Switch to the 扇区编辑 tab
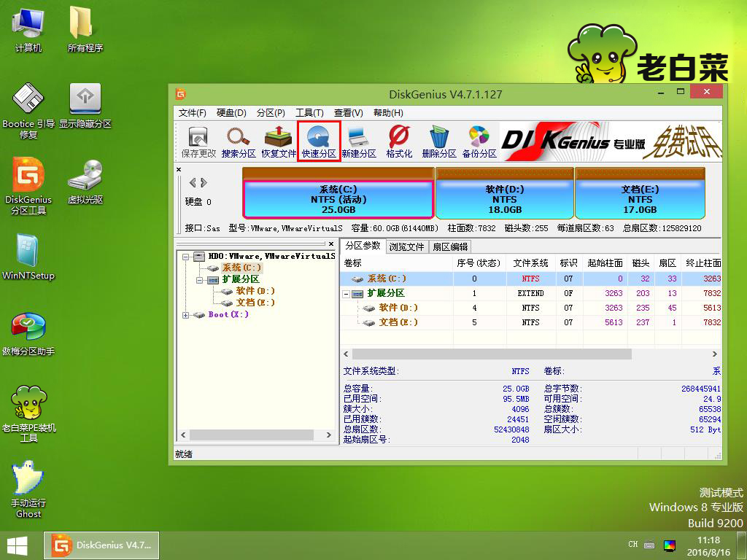747x560 pixels. pyautogui.click(x=450, y=246)
